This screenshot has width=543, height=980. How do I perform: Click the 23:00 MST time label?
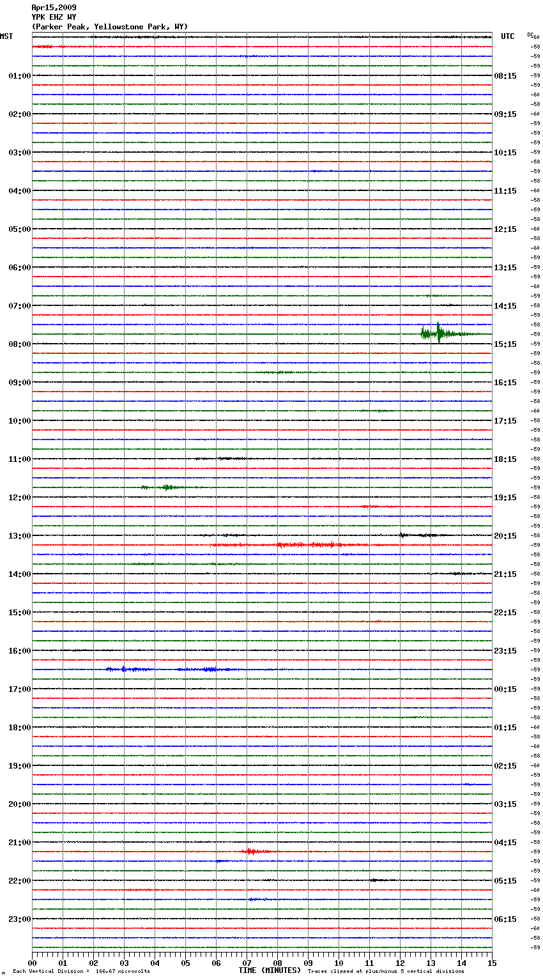point(20,919)
